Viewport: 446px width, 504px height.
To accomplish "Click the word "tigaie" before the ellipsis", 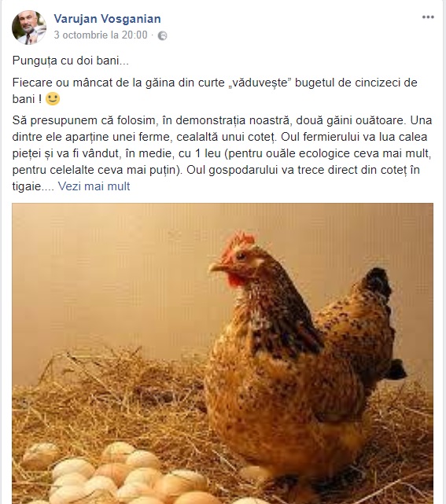I will pos(27,186).
